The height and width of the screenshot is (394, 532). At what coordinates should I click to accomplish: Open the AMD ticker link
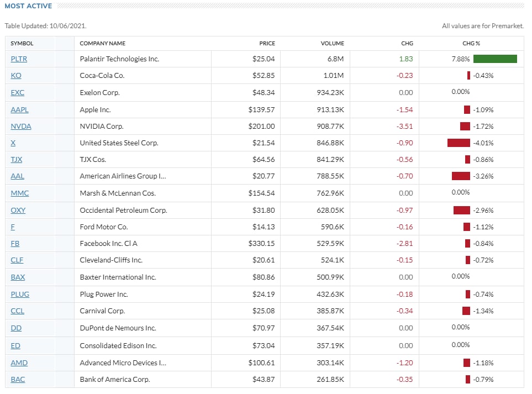(x=19, y=363)
